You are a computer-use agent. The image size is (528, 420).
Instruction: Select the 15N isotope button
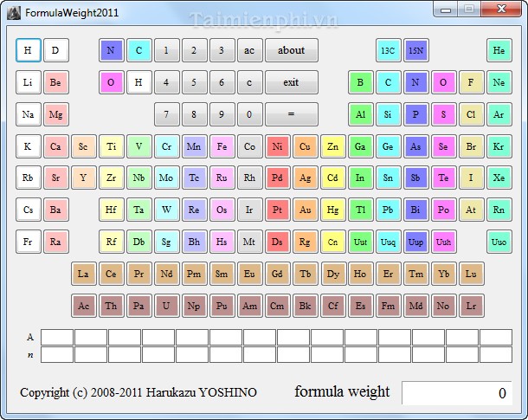point(415,50)
